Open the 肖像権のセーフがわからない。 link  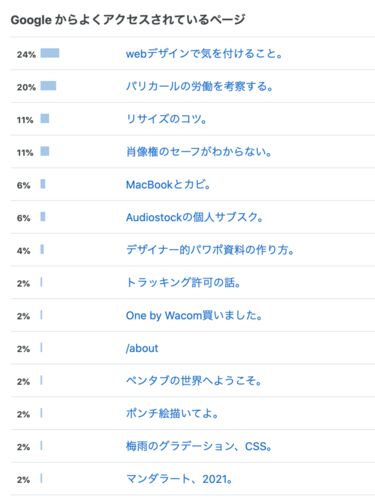click(199, 152)
